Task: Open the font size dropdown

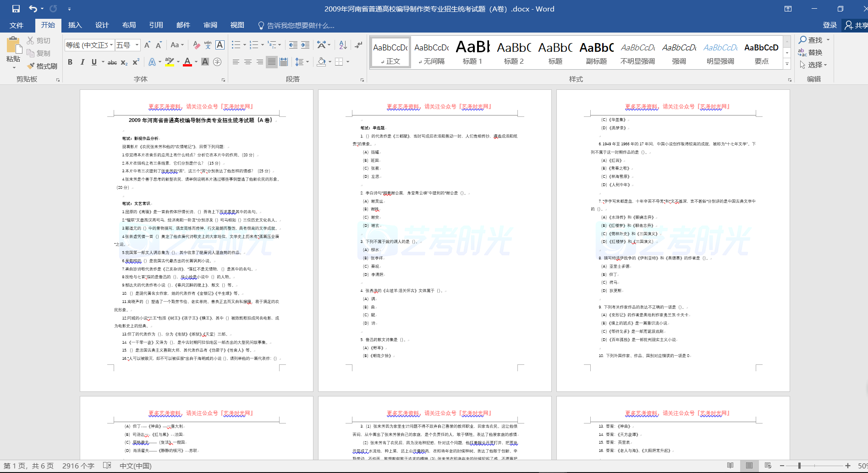Action: point(137,45)
